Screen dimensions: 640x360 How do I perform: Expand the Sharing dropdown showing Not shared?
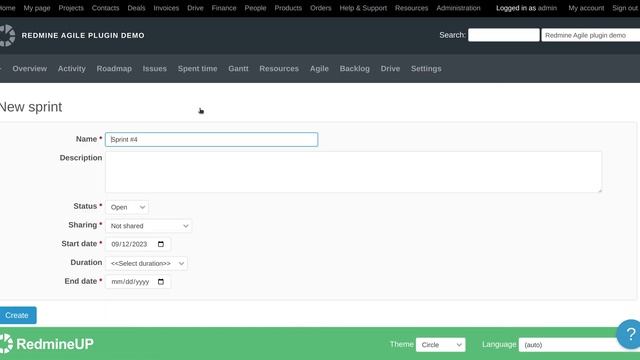pyautogui.click(x=149, y=226)
